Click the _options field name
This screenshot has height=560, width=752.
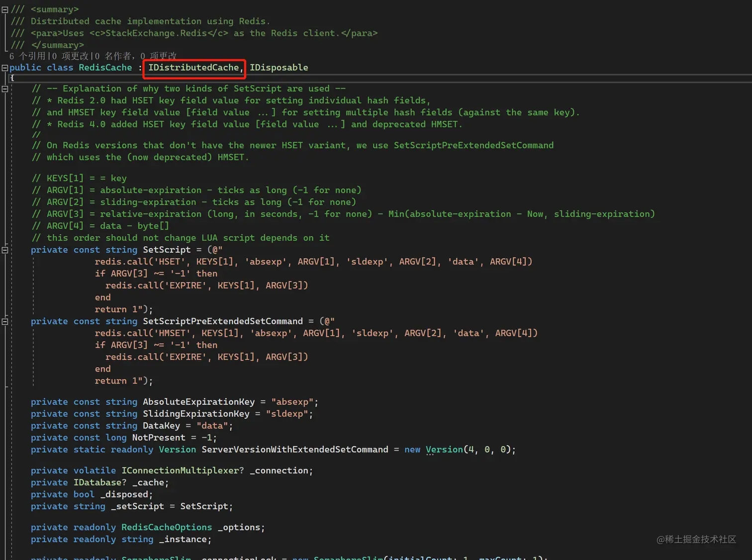pyautogui.click(x=239, y=527)
